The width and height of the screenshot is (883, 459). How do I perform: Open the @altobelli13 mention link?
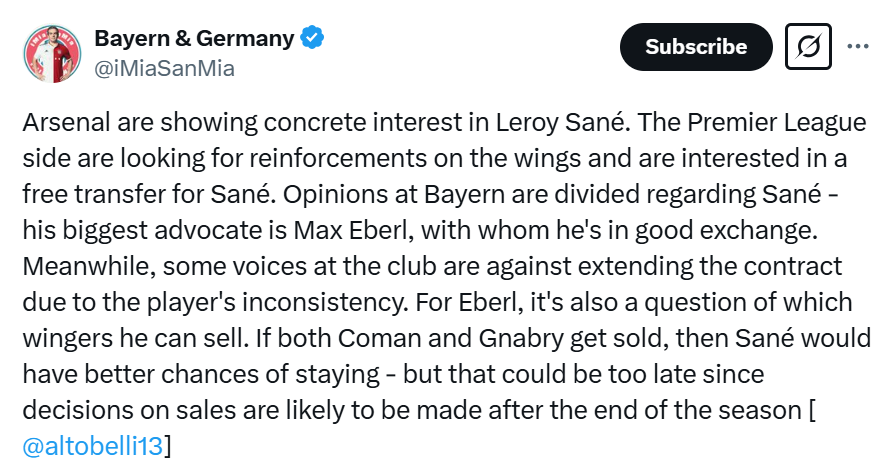pyautogui.click(x=92, y=445)
